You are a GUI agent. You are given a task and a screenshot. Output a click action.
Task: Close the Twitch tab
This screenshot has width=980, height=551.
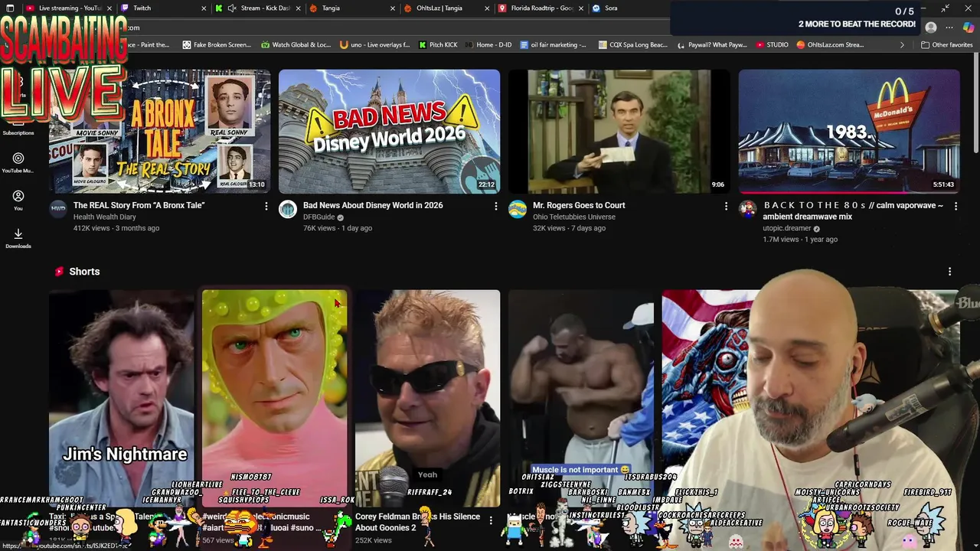pos(204,8)
